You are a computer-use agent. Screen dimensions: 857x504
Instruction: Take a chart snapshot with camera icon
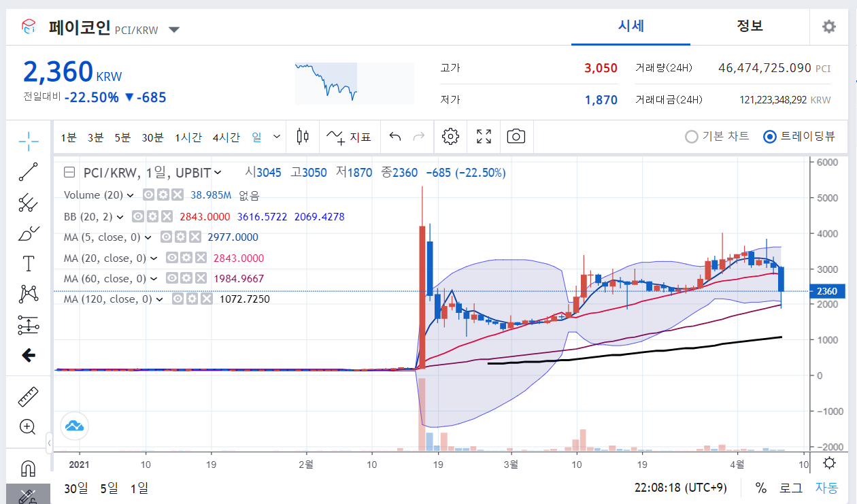tap(516, 136)
